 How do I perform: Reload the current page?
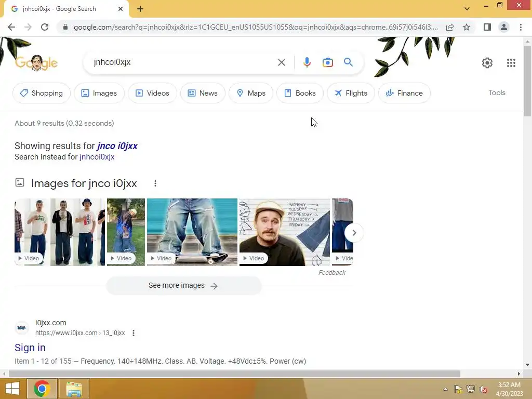pyautogui.click(x=45, y=27)
